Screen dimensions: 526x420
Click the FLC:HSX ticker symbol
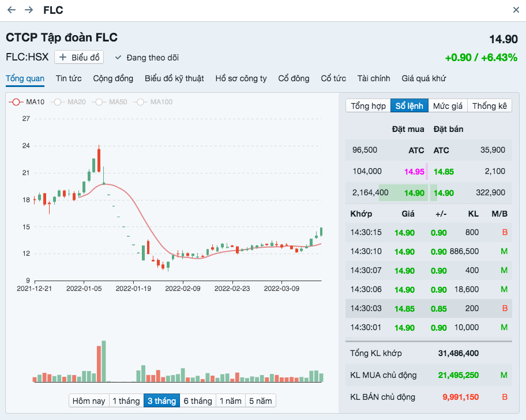click(27, 57)
